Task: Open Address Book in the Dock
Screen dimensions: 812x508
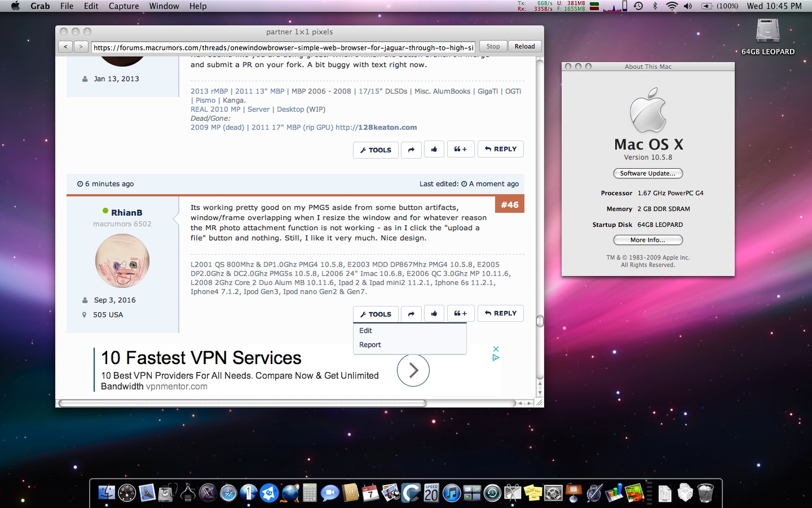Action: coord(350,493)
